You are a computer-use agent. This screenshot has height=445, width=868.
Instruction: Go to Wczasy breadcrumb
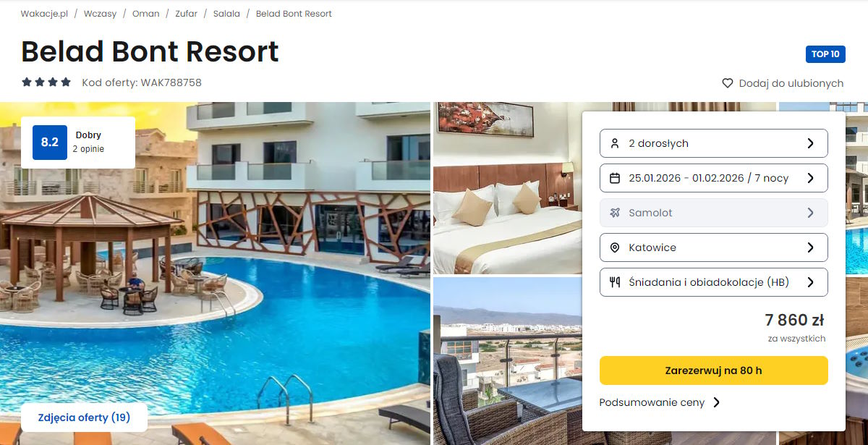point(100,14)
